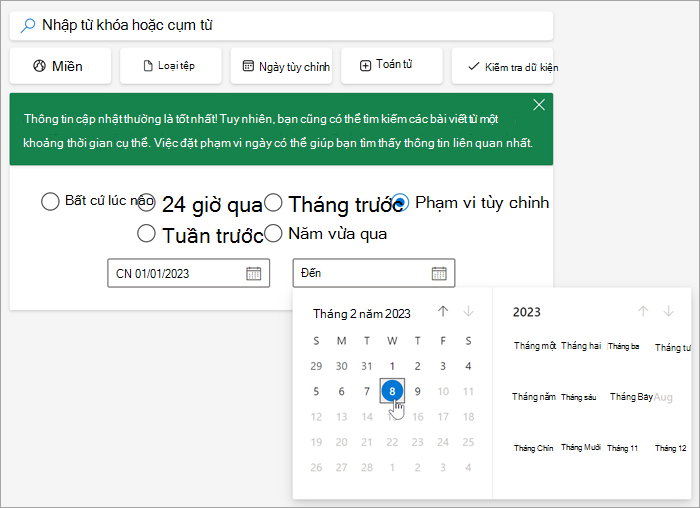
Task: Go to previous month with up arrow
Action: point(443,311)
